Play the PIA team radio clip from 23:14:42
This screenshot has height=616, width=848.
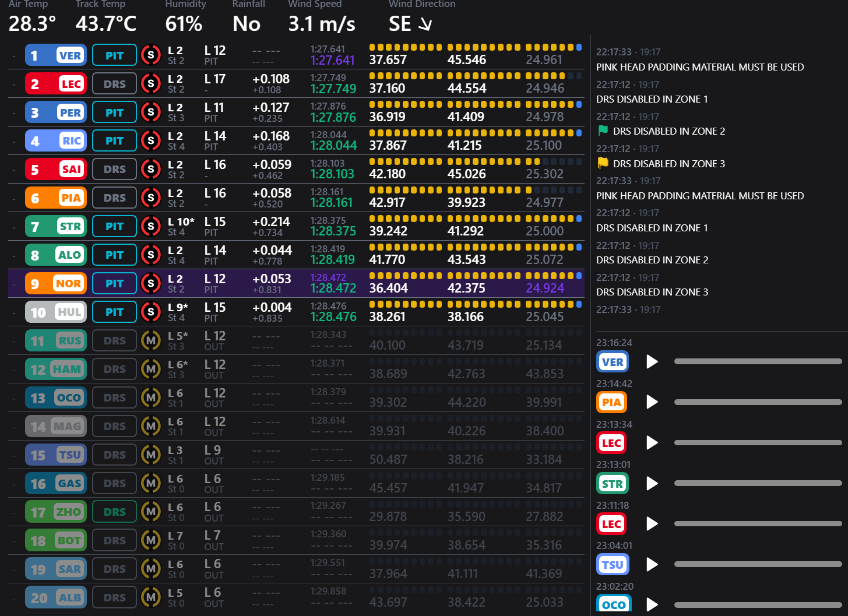click(x=652, y=402)
